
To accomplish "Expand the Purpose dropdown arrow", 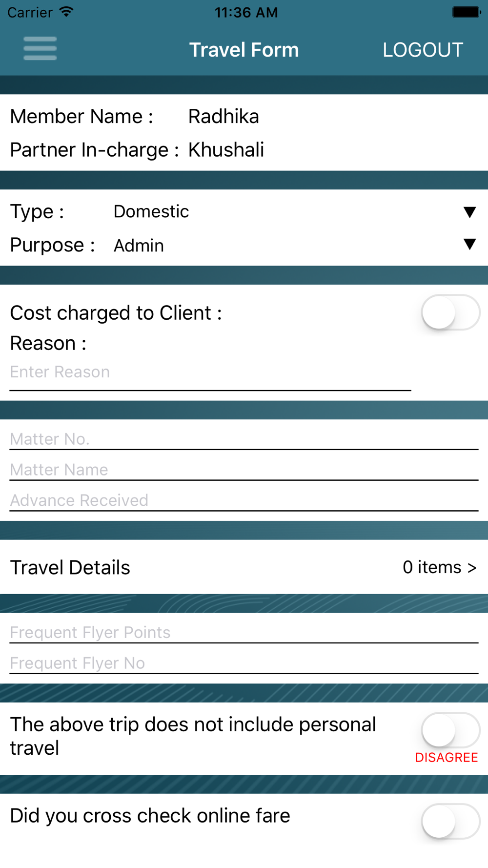I will (x=469, y=245).
